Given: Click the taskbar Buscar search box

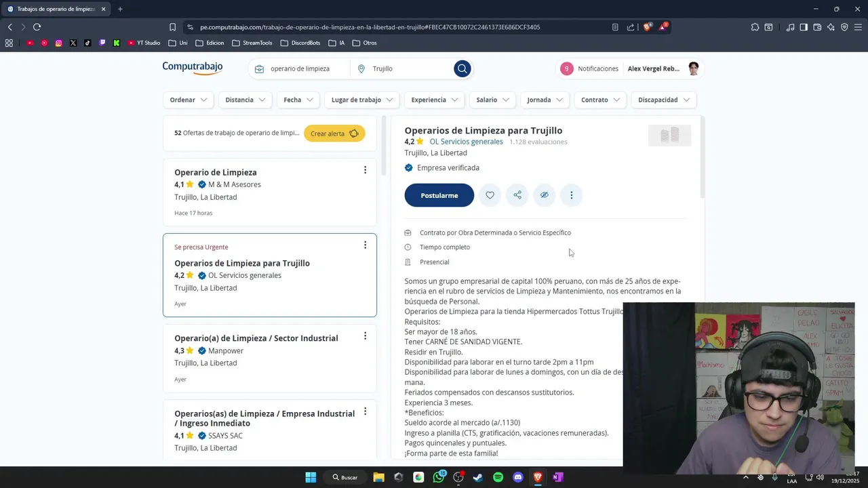Looking at the screenshot, I should tap(344, 477).
